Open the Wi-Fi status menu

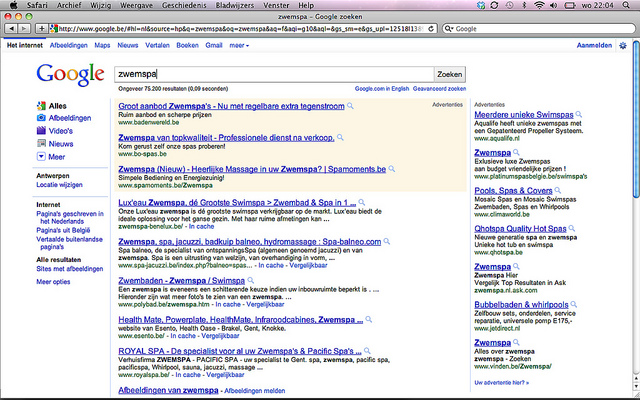(539, 5)
